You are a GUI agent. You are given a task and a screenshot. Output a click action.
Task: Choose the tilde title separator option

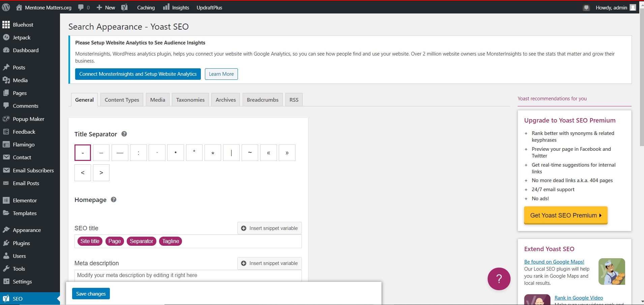point(250,153)
